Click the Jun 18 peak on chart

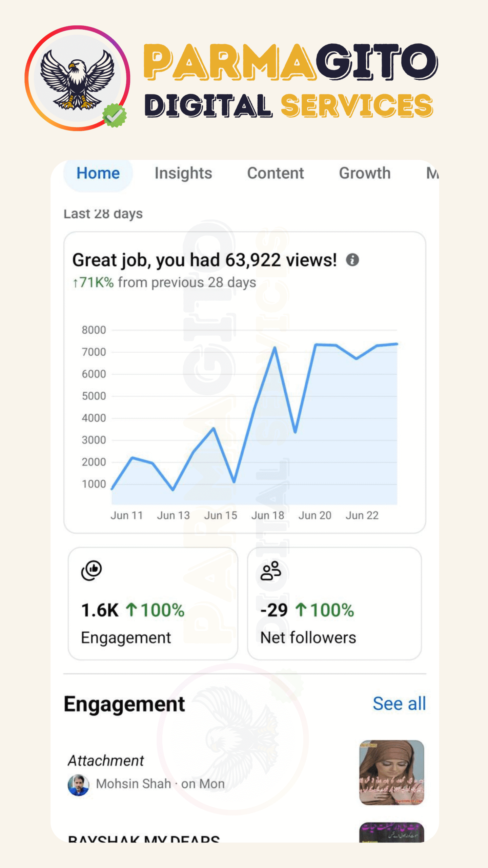click(275, 348)
